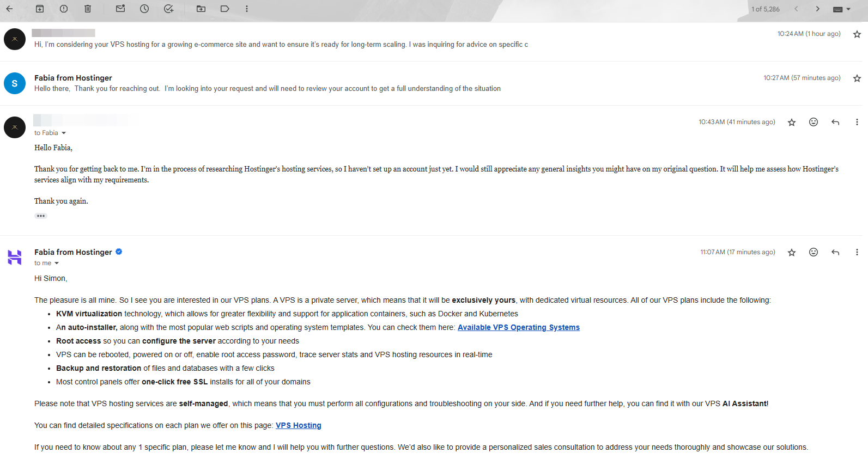Add this email to Tasks

point(168,9)
